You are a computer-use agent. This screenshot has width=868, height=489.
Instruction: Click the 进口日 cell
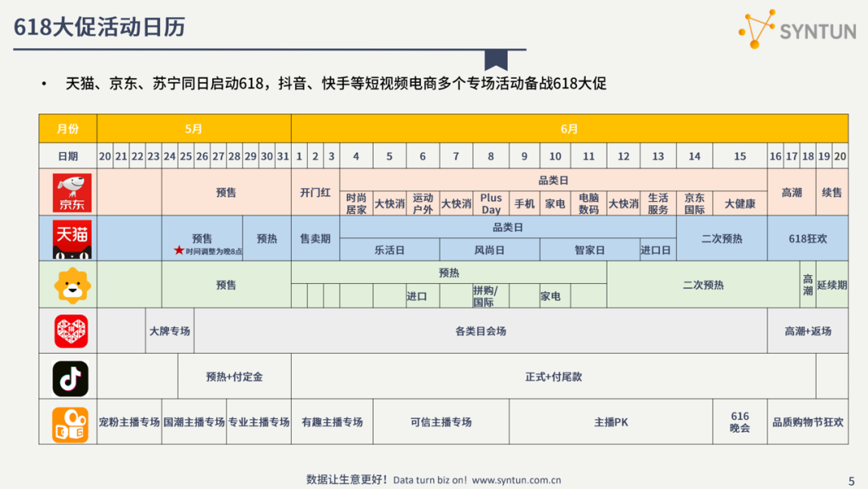tap(658, 250)
